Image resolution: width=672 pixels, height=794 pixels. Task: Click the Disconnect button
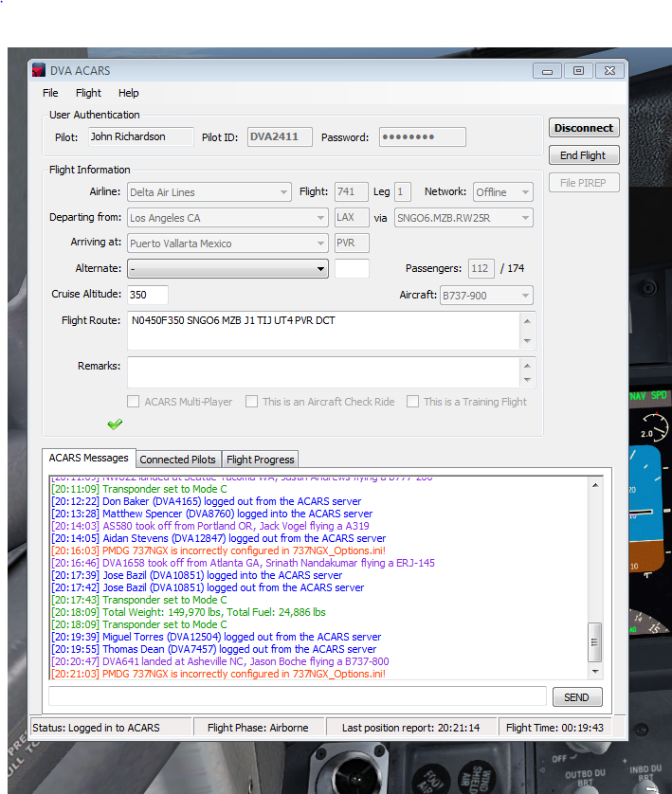(584, 128)
